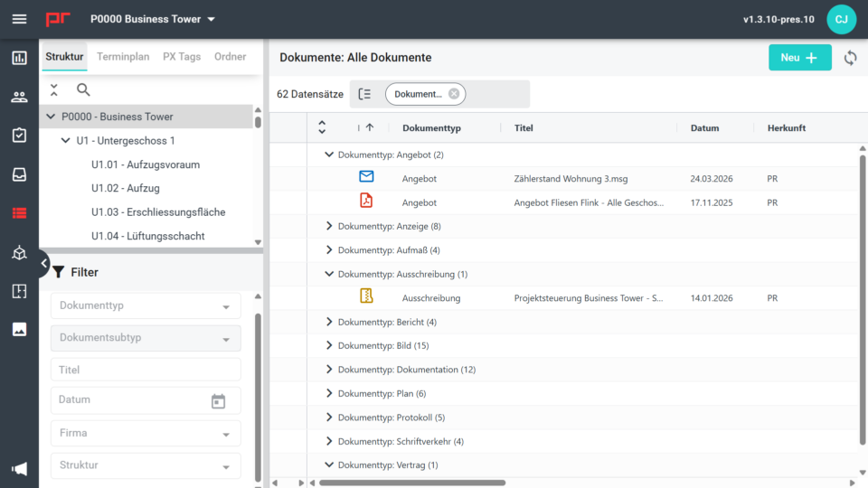Expand the Dokumenttyp: Plan group
868x488 pixels.
(x=329, y=394)
